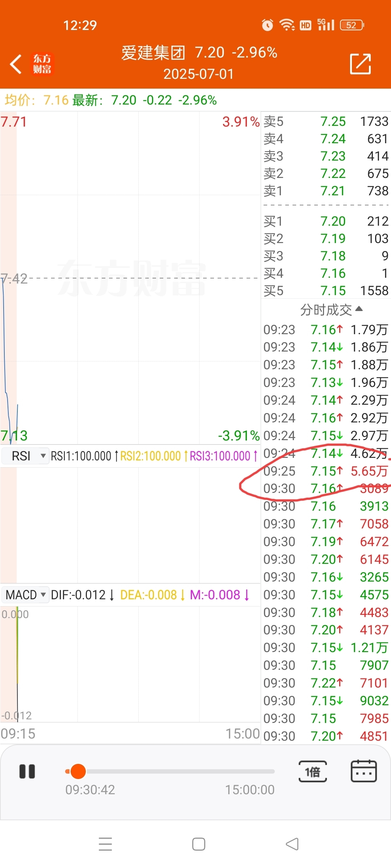This screenshot has width=391, height=868.
Task: Tap the back arrow icon
Action: 16,64
